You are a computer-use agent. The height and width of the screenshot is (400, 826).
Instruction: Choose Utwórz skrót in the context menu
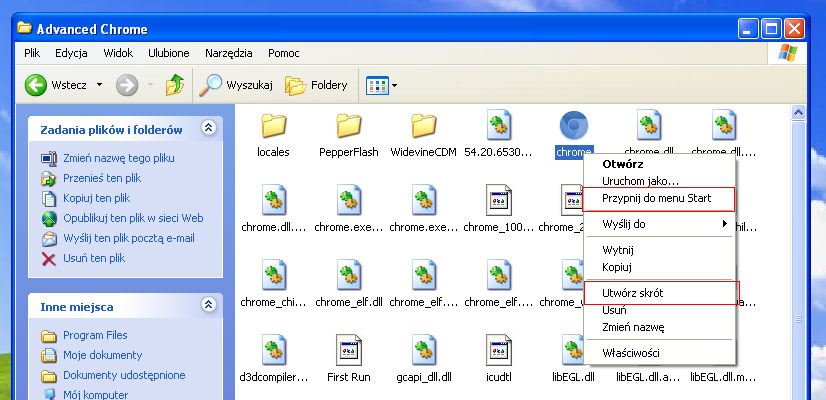pyautogui.click(x=659, y=293)
